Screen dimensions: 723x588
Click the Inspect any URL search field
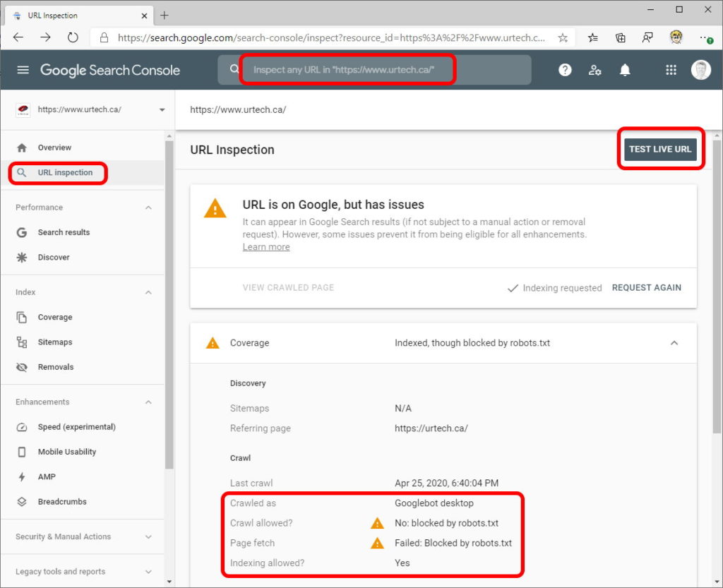coord(347,69)
